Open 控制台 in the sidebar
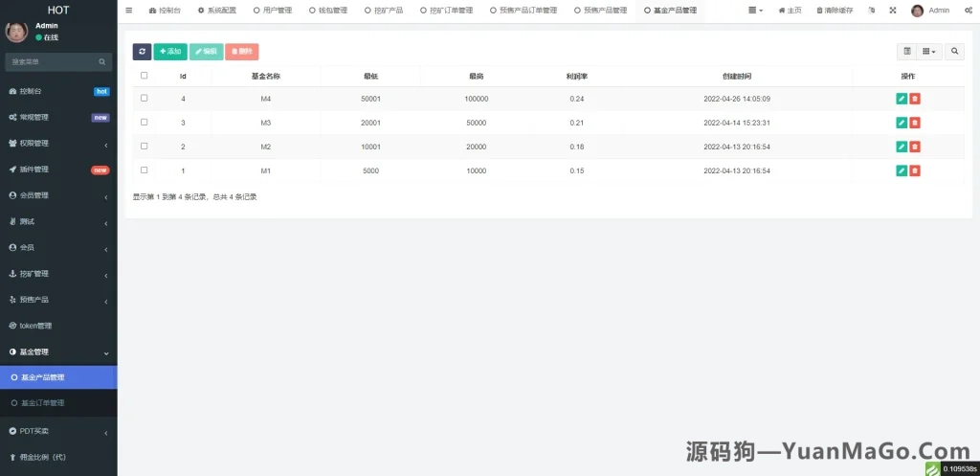This screenshot has width=980, height=476. [x=58, y=91]
